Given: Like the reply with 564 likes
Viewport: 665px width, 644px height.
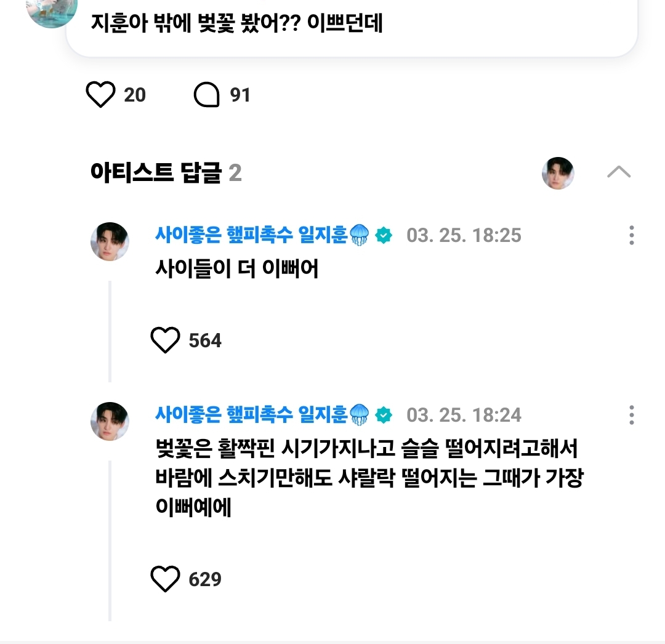Looking at the screenshot, I should (165, 340).
